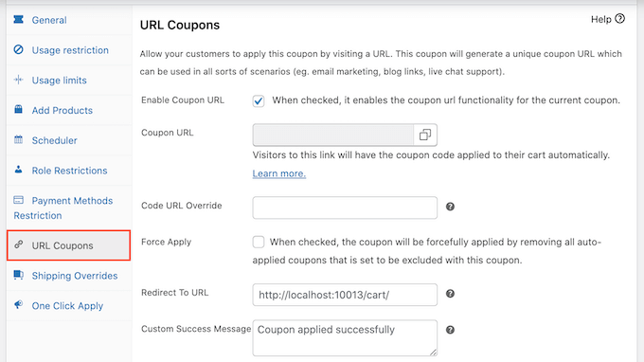This screenshot has height=362, width=644.
Task: Click the Usage restriction ban icon
Action: pos(19,49)
